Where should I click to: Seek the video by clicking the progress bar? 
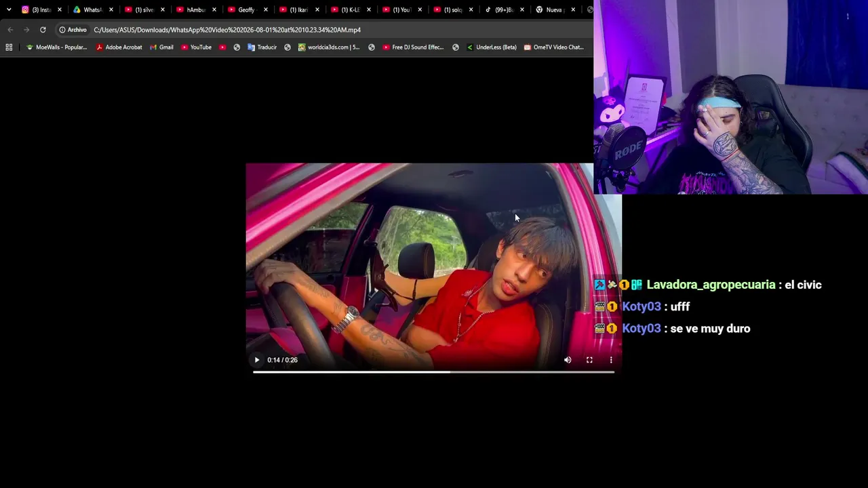pyautogui.click(x=433, y=371)
